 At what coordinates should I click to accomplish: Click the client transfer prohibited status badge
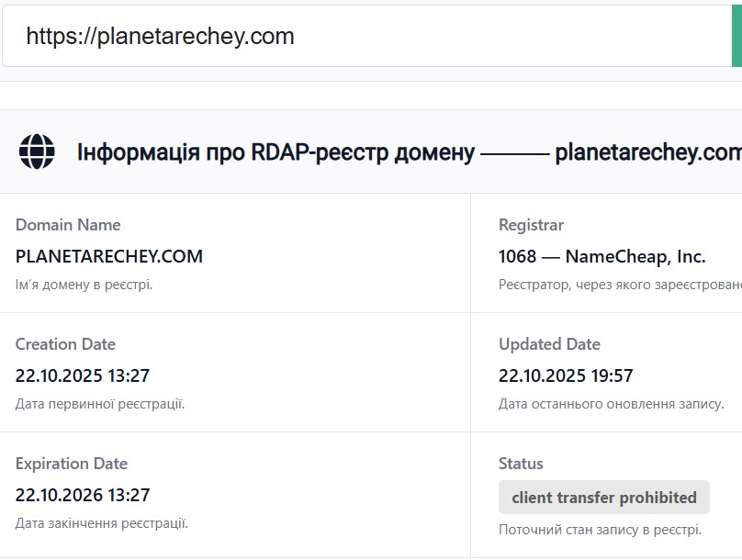604,497
